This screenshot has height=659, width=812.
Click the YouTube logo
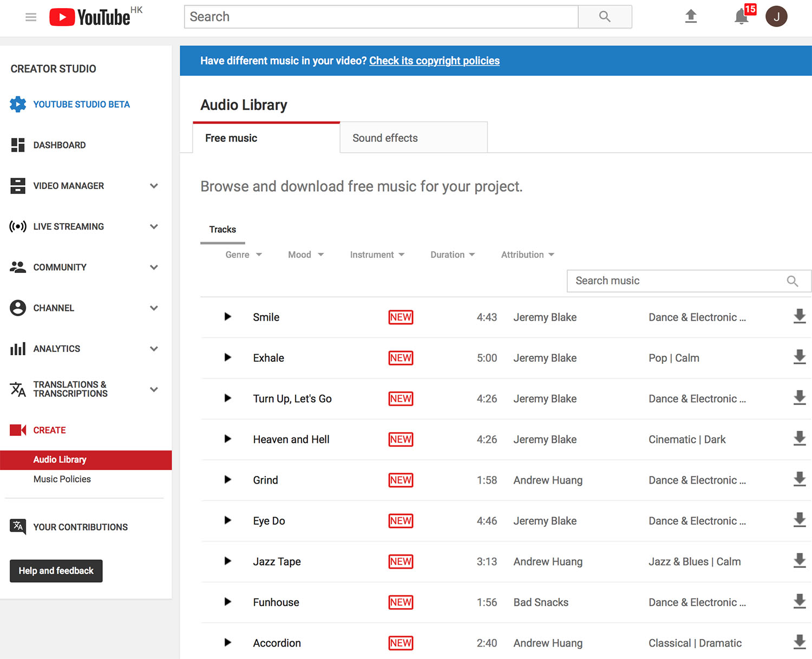90,17
